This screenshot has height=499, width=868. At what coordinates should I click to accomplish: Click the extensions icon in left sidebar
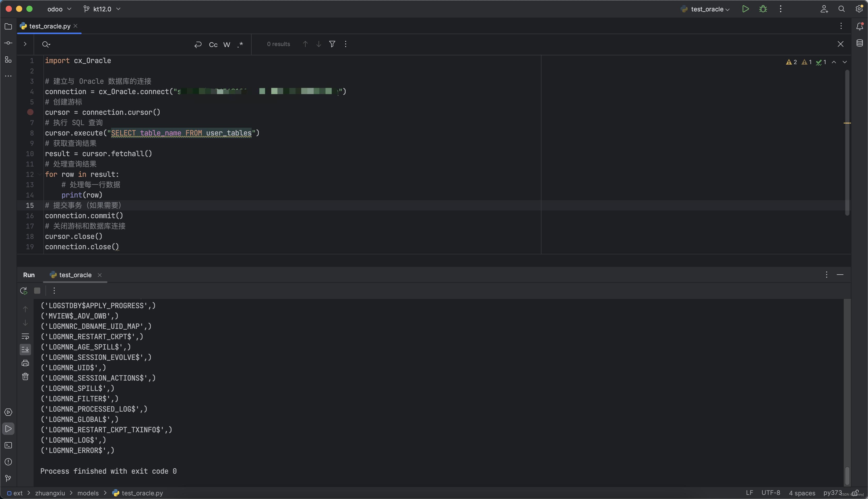coord(8,60)
